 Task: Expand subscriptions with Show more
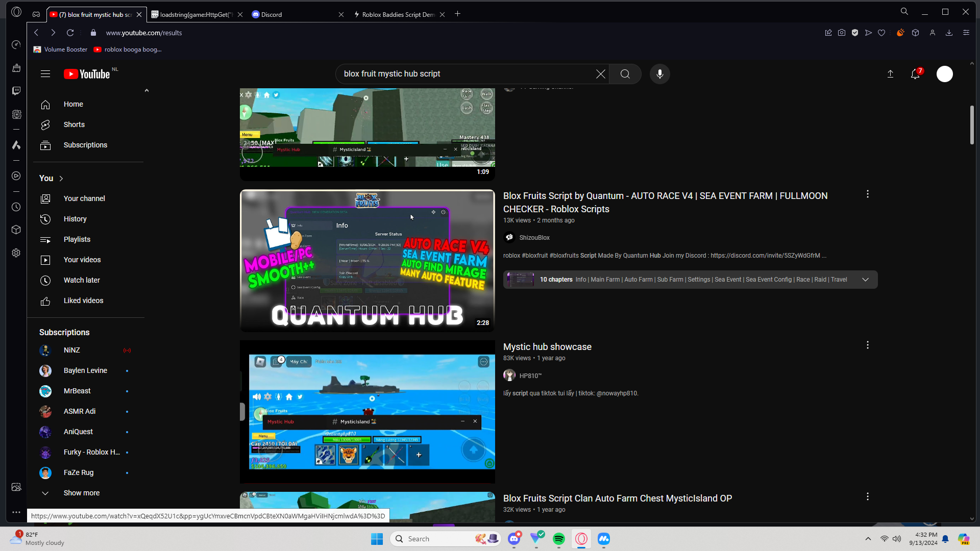[x=88, y=493]
